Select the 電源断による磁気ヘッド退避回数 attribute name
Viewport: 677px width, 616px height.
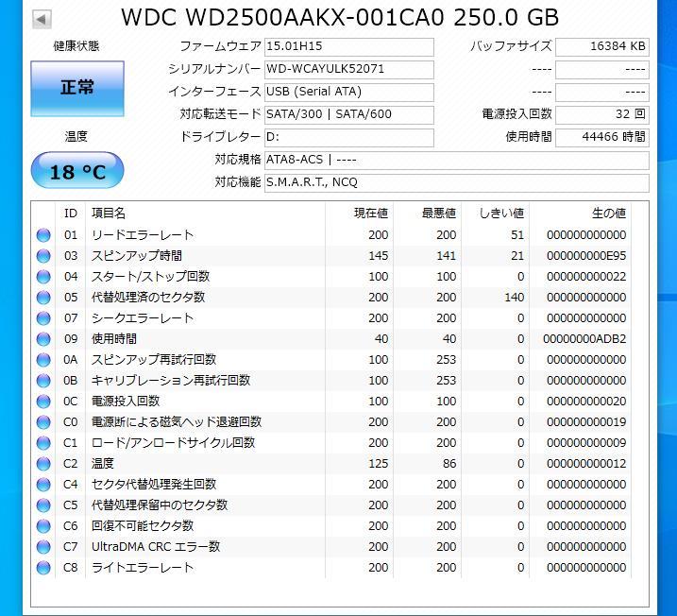(x=177, y=421)
